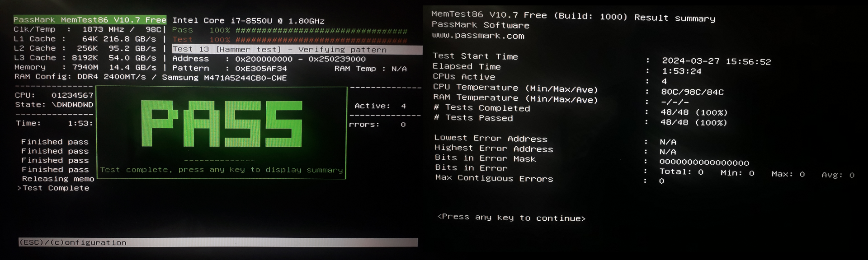The height and width of the screenshot is (260, 868).
Task: Click the Result summary heading
Action: [x=675, y=18]
